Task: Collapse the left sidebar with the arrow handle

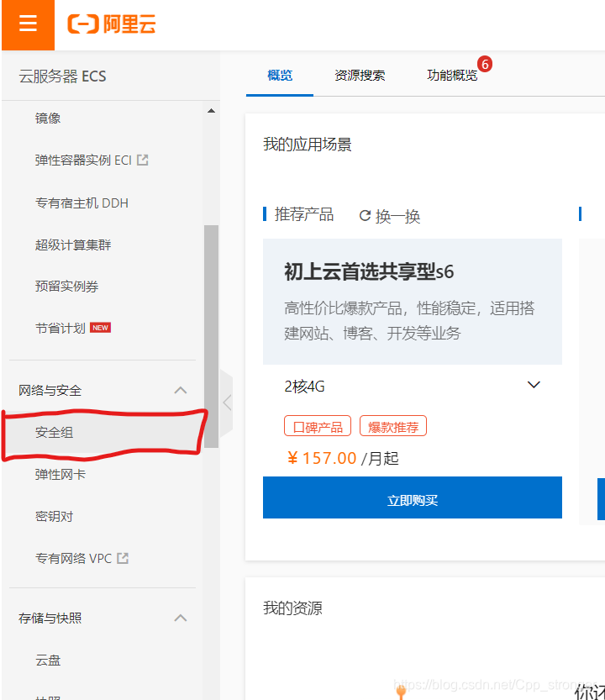Action: click(x=227, y=403)
